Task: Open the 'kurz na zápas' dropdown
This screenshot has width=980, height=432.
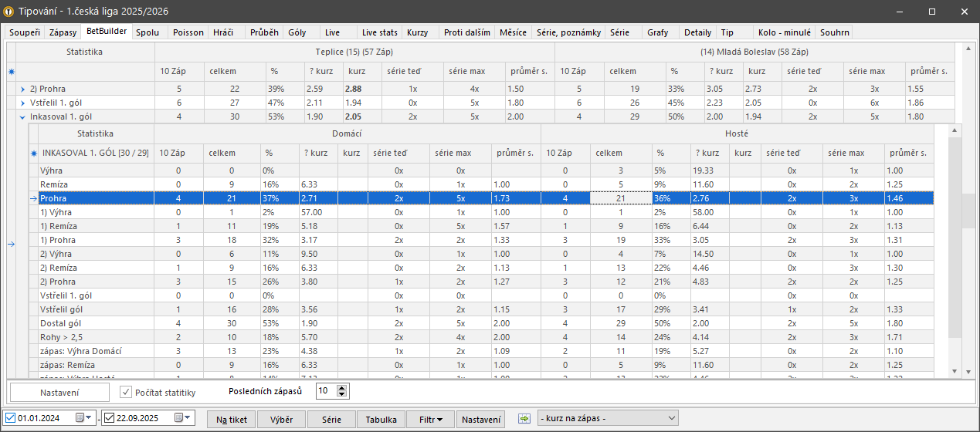Action: [x=607, y=418]
